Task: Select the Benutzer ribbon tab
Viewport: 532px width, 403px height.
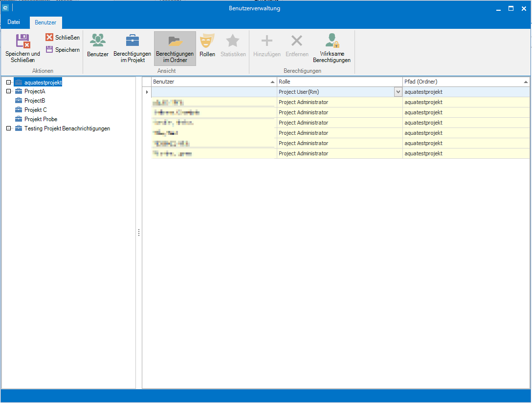Action: tap(45, 22)
